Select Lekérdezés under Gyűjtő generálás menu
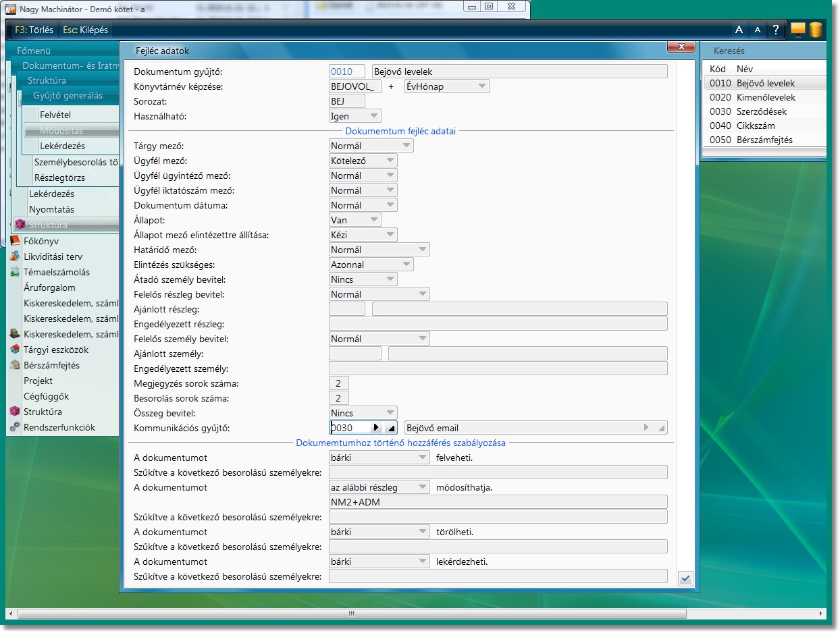 [x=62, y=146]
